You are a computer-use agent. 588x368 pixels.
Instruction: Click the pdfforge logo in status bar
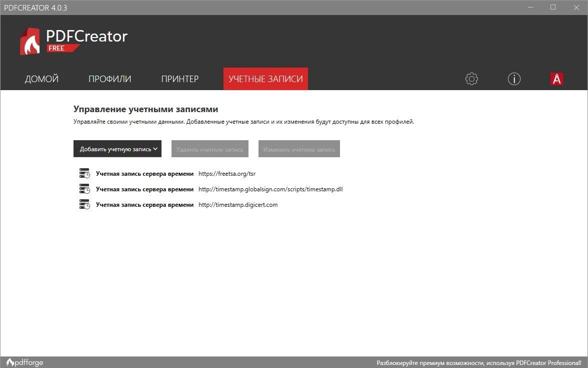click(25, 362)
